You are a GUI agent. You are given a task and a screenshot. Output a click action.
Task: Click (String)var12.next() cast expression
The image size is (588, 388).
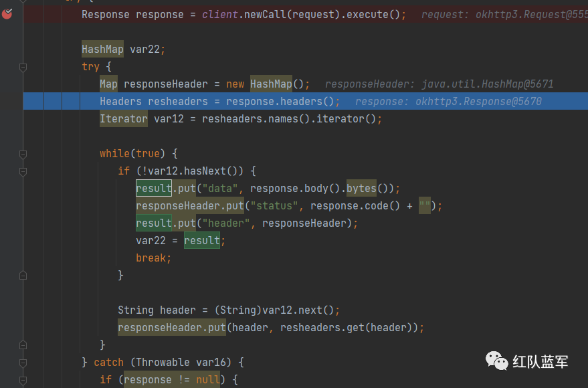[x=274, y=310]
